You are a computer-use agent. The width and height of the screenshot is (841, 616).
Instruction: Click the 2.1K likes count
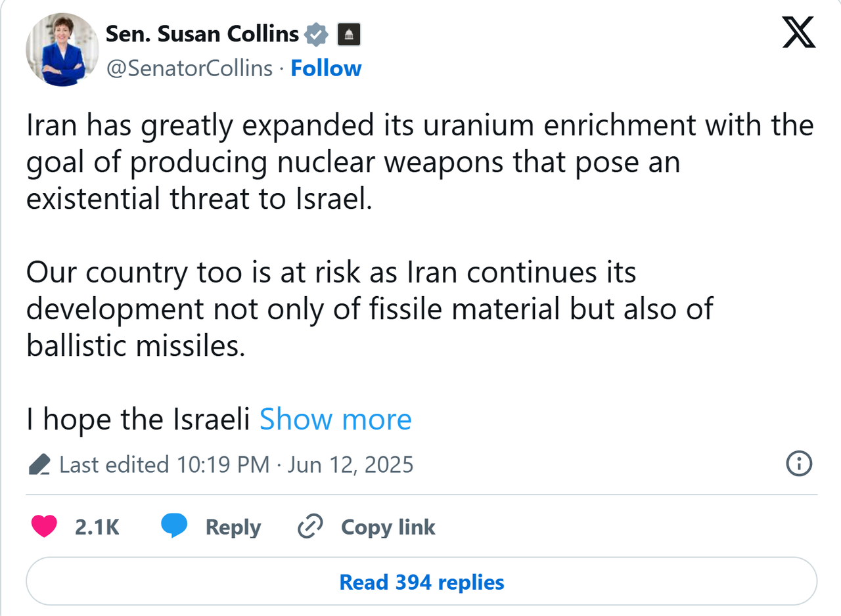click(x=97, y=527)
